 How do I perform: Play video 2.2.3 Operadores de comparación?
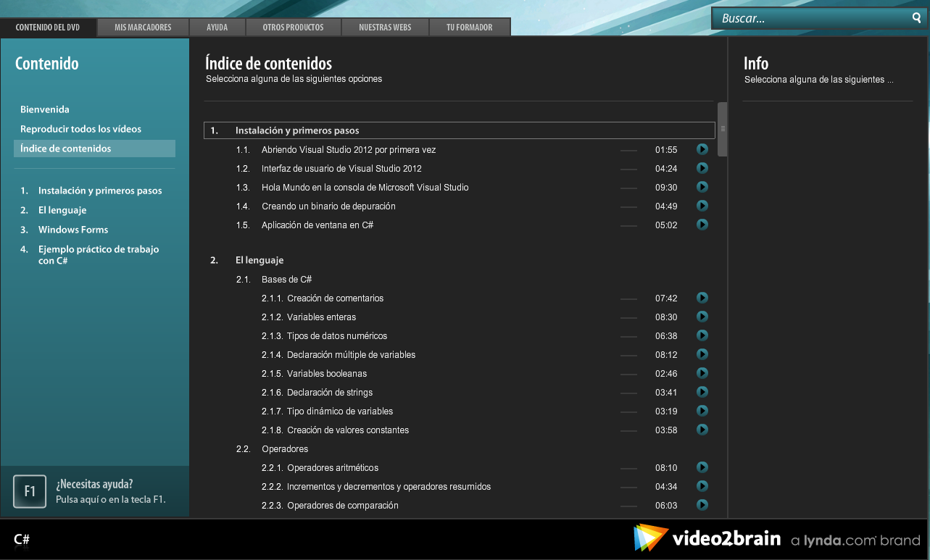(702, 505)
